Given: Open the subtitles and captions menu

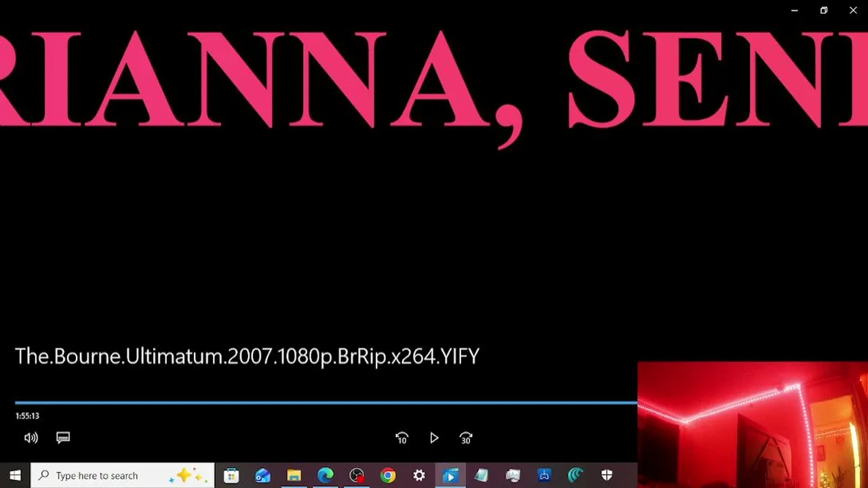Looking at the screenshot, I should pos(63,438).
